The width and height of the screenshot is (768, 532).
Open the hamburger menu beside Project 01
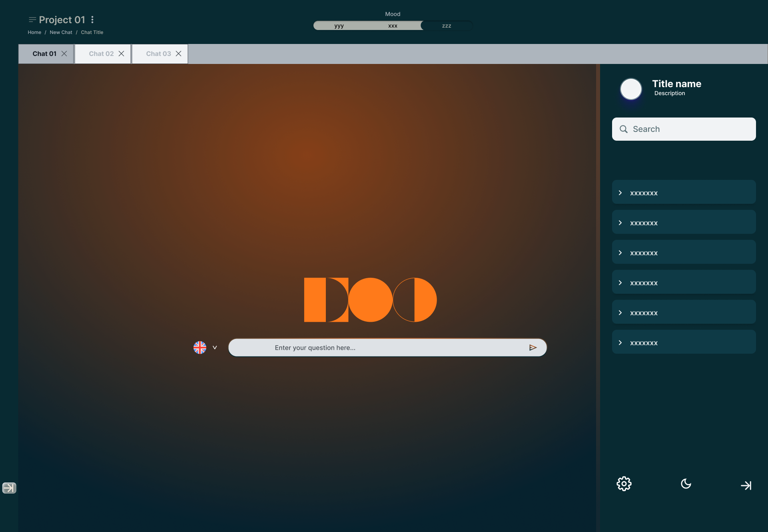[x=32, y=20]
